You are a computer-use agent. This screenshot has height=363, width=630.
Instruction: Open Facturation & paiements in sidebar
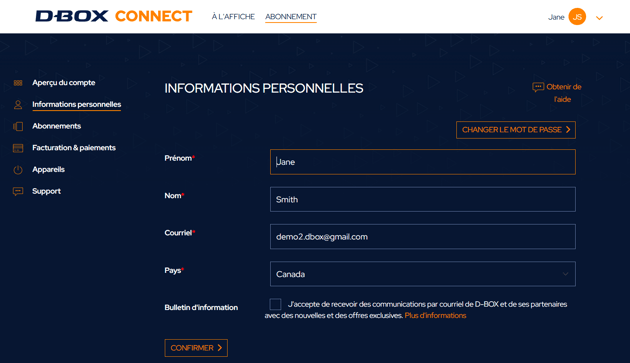[x=74, y=148]
